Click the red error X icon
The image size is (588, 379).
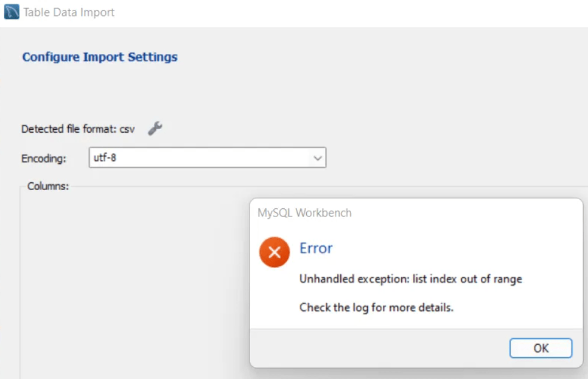click(x=275, y=252)
